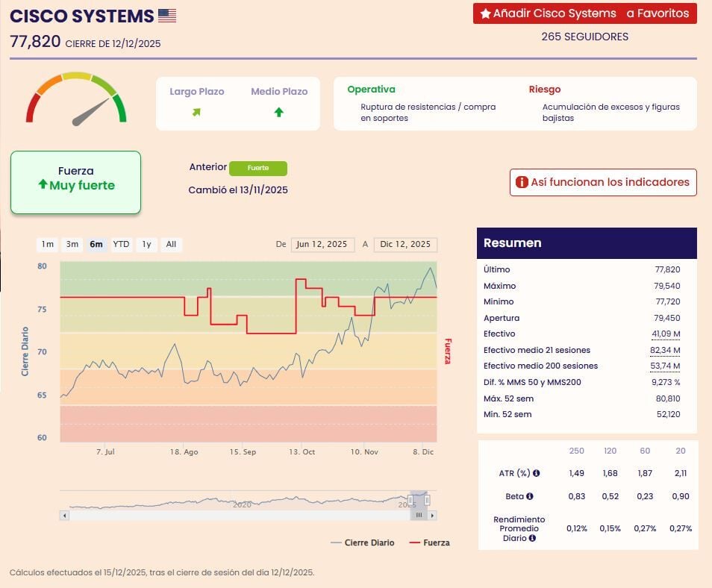Viewport: 712px width, 588px height.
Task: Click the United States flag icon
Action: [167, 16]
